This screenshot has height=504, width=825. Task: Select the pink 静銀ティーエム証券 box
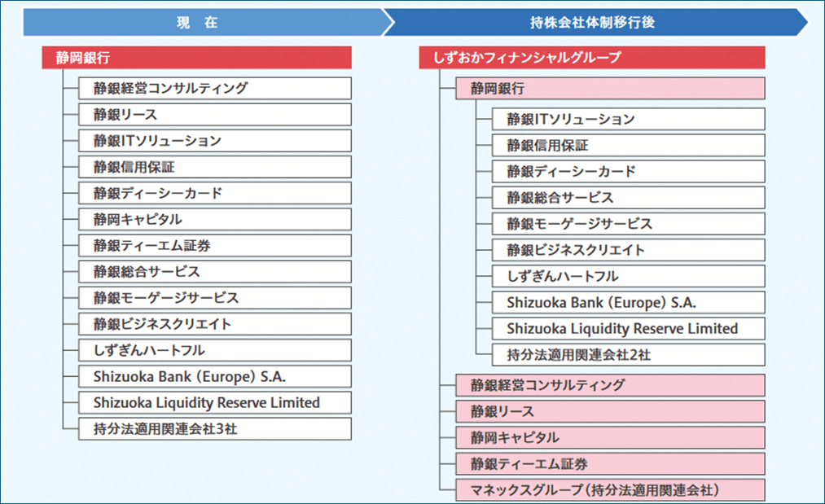[x=610, y=464]
